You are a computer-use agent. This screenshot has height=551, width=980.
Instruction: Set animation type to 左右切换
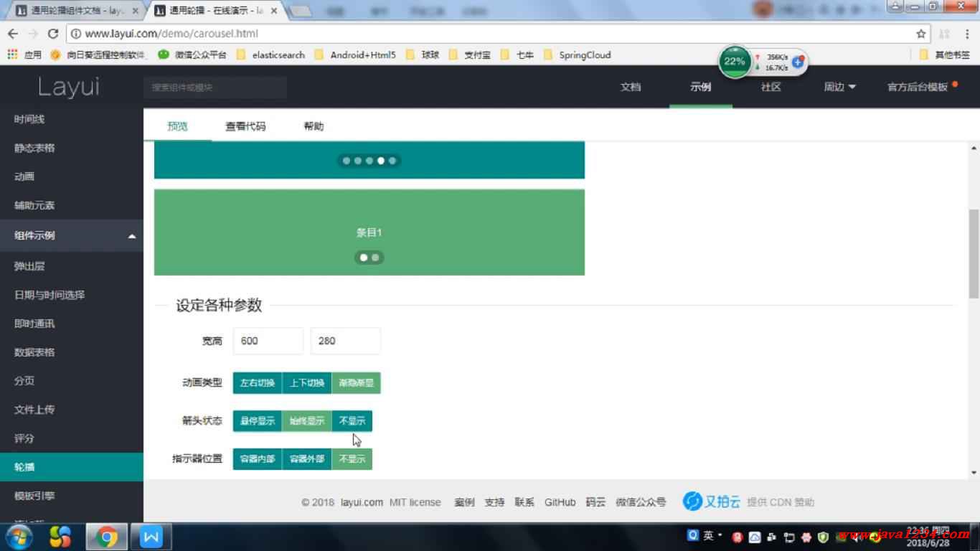pos(258,383)
